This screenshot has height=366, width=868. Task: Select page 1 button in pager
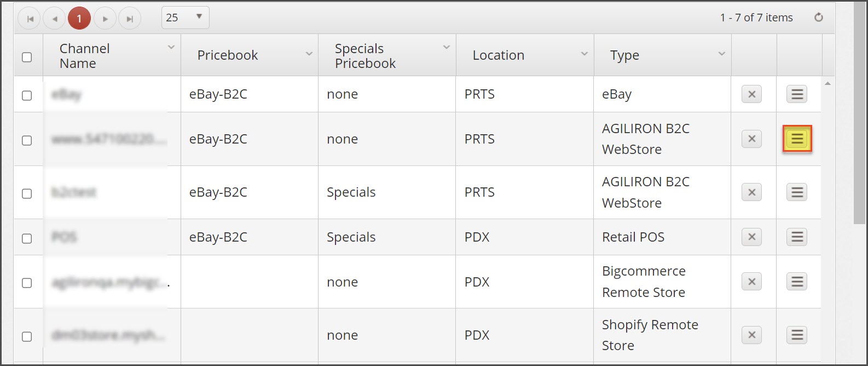pos(79,19)
